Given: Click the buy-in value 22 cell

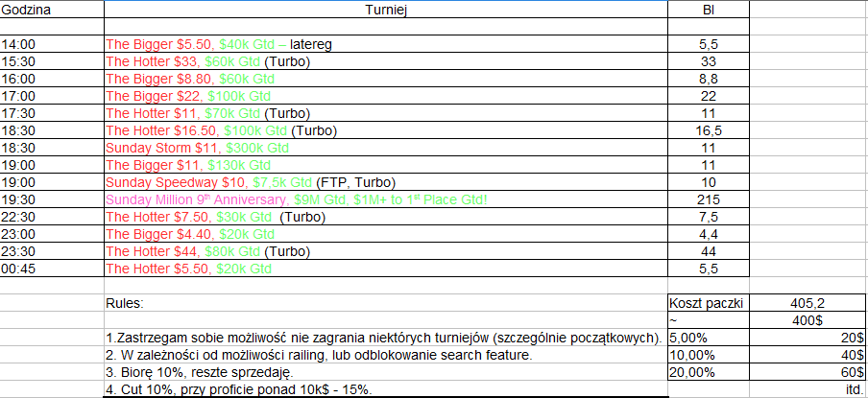Looking at the screenshot, I should tap(708, 96).
